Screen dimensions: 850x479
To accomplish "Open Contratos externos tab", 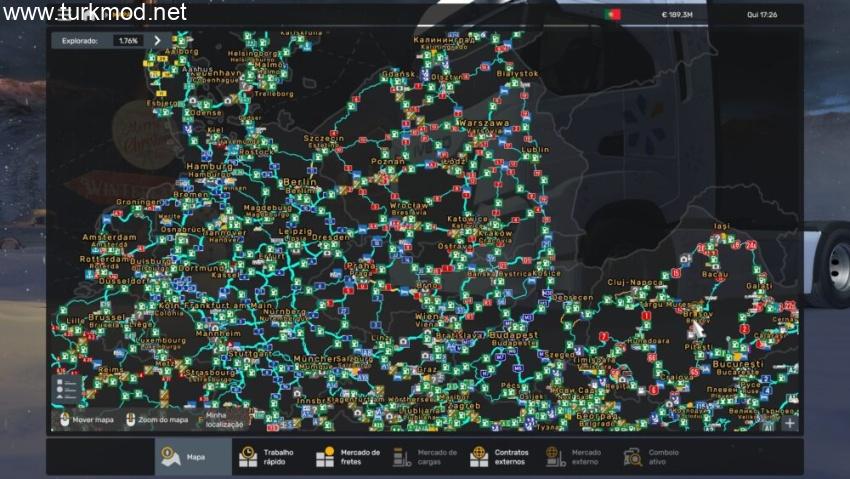I will click(x=502, y=457).
